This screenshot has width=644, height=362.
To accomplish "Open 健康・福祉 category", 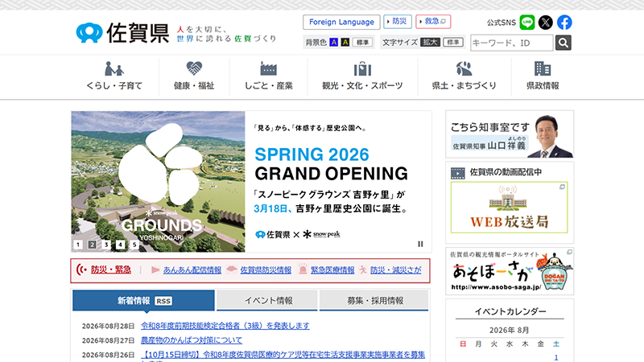I will tap(194, 76).
